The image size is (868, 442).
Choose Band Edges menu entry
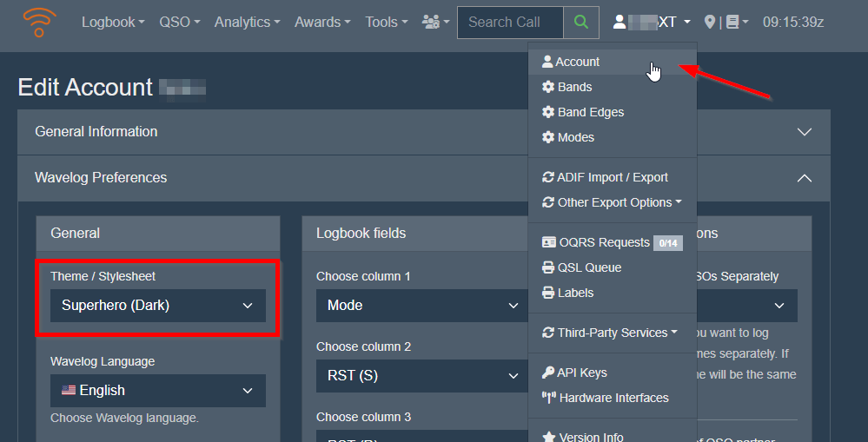click(x=613, y=112)
